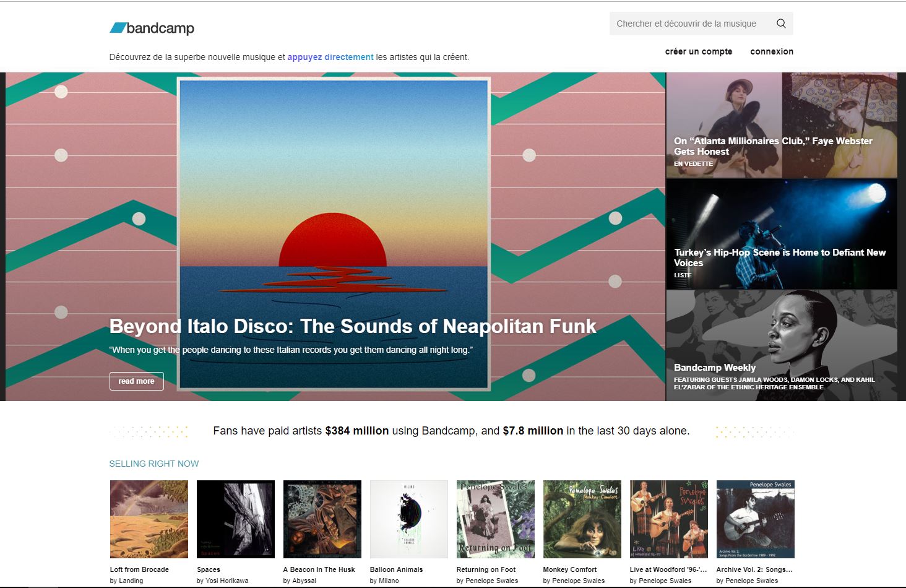Click the Monkey Comfort title
The height and width of the screenshot is (588, 906).
coord(570,569)
